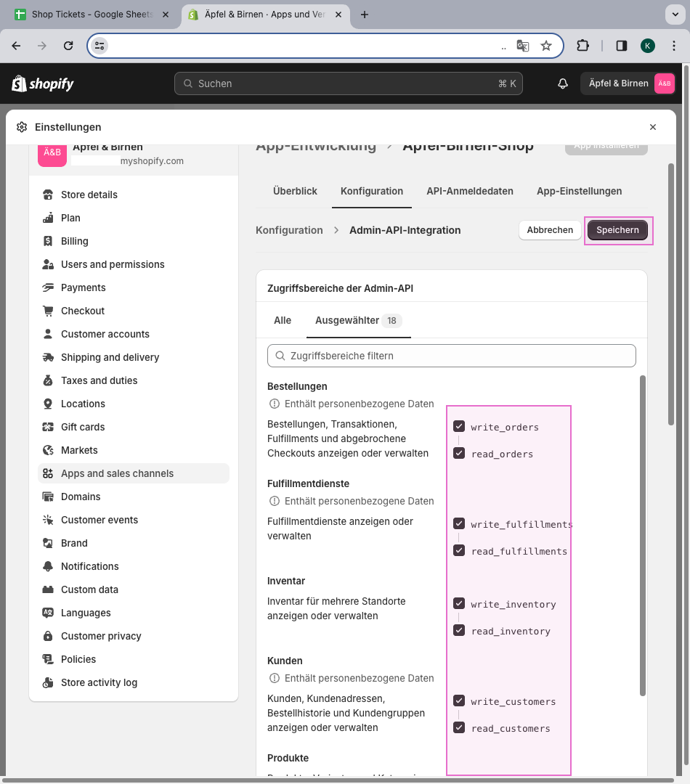The width and height of the screenshot is (690, 784).
Task: Open the Chrome three-dot menu
Action: 674,46
